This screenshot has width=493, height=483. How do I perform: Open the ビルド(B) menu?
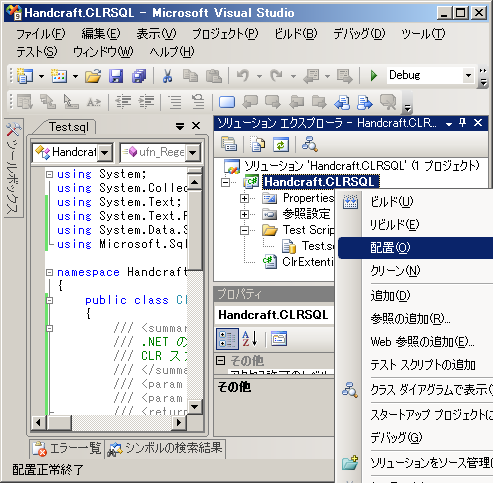coord(296,34)
